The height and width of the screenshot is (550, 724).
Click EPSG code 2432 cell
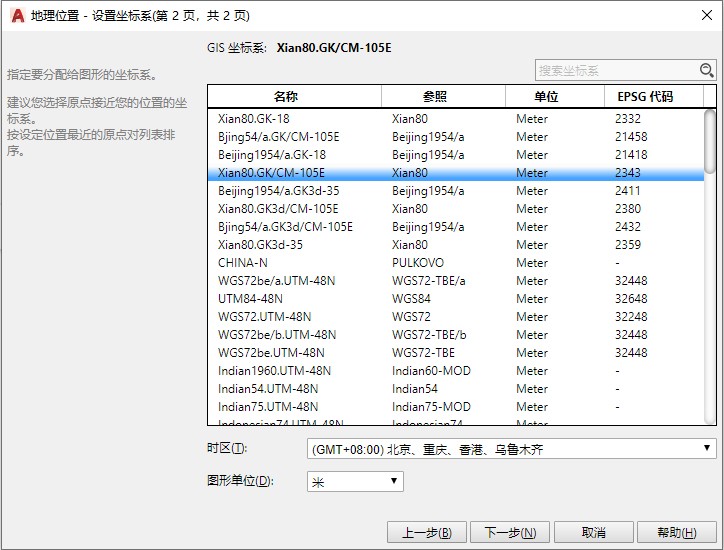pyautogui.click(x=627, y=227)
